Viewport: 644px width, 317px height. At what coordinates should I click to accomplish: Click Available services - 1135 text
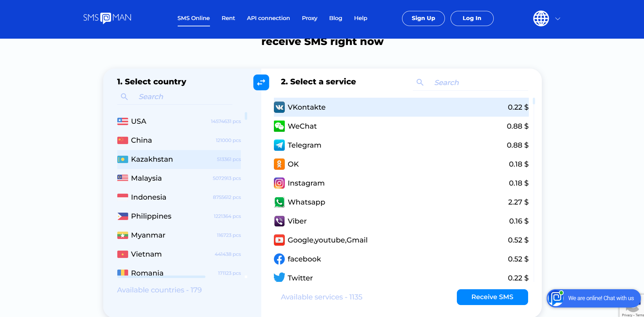[x=322, y=297]
